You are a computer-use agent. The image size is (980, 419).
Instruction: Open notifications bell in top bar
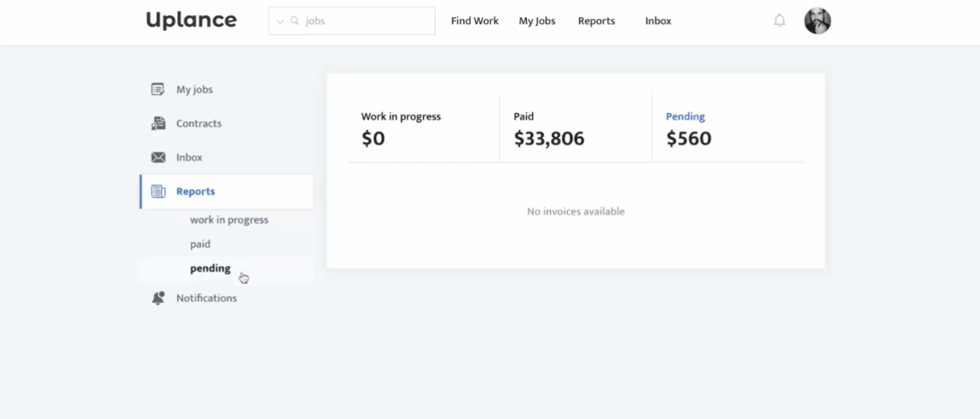click(x=780, y=21)
